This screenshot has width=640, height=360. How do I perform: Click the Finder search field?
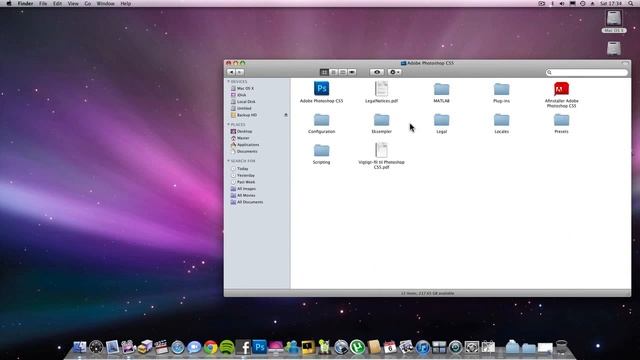[587, 72]
